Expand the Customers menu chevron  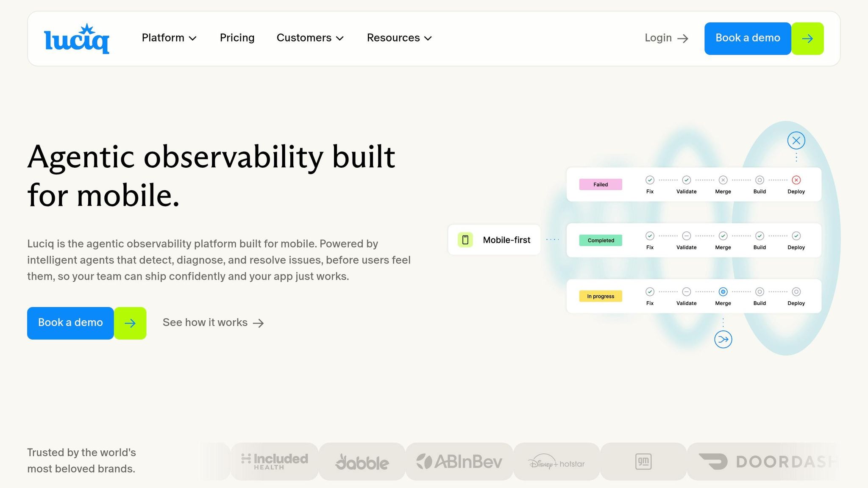pos(340,39)
